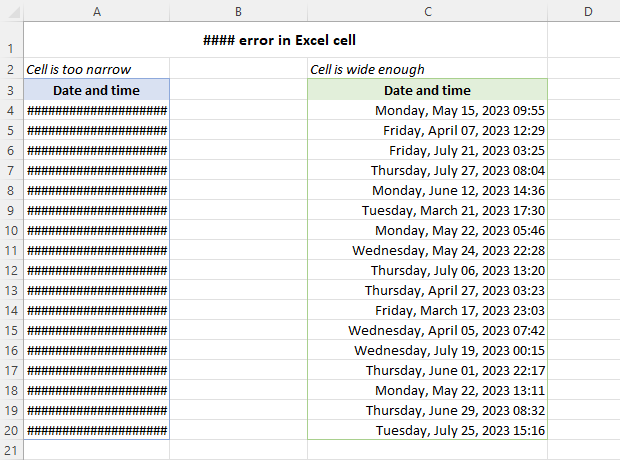Viewport: 620px width, 460px height.
Task: Click the 'Cell is too narrow' cell
Action: (x=96, y=68)
